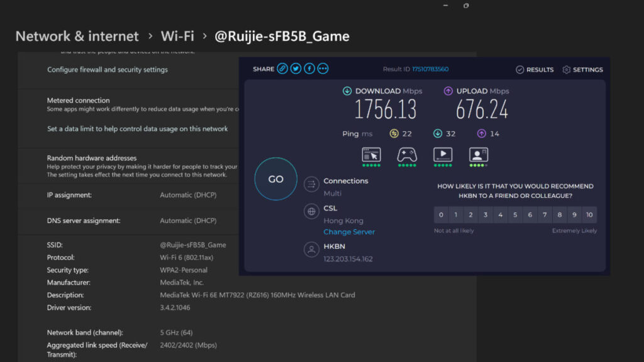This screenshot has height=362, width=644.
Task: Click the upload ping latency icon
Action: pyautogui.click(x=481, y=133)
